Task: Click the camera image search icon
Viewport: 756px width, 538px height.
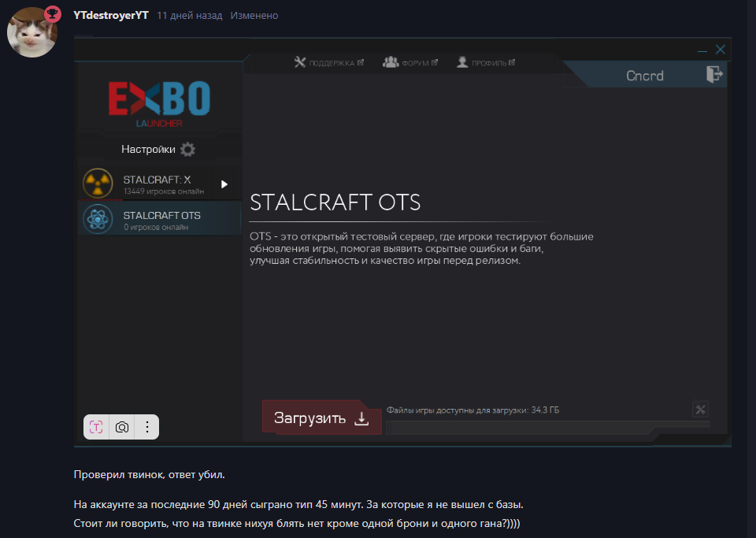Action: click(x=122, y=427)
